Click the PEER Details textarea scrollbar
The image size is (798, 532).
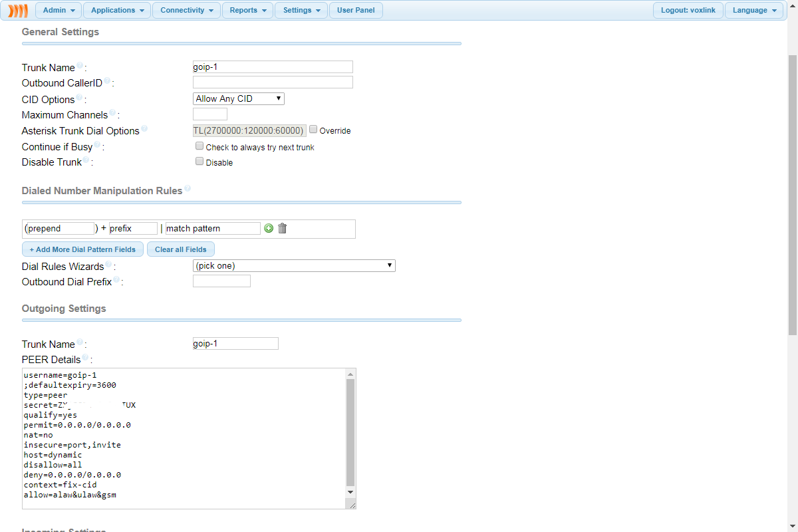point(350,431)
